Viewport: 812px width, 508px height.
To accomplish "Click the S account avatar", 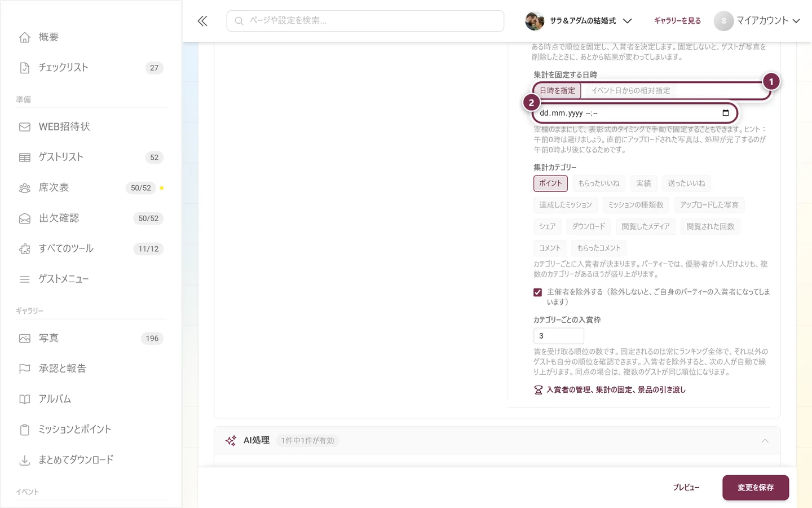I will click(723, 21).
